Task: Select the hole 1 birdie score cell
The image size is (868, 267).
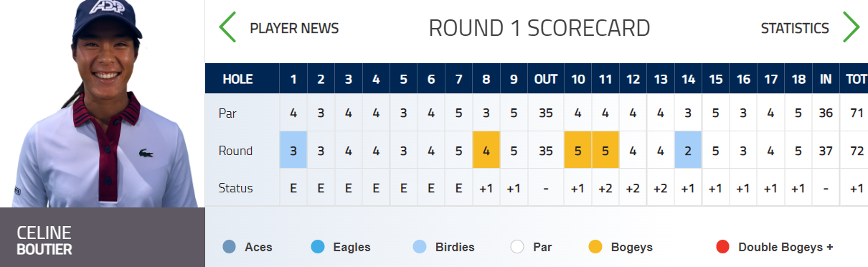Action: 293,150
